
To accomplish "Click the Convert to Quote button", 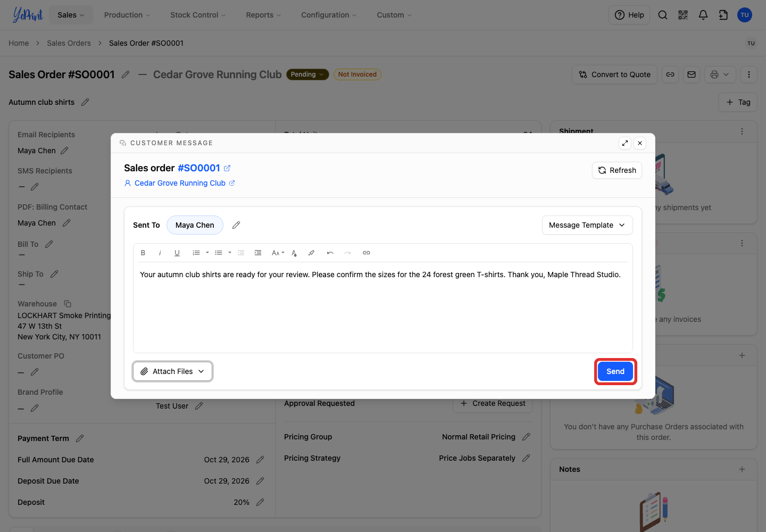I will point(615,74).
